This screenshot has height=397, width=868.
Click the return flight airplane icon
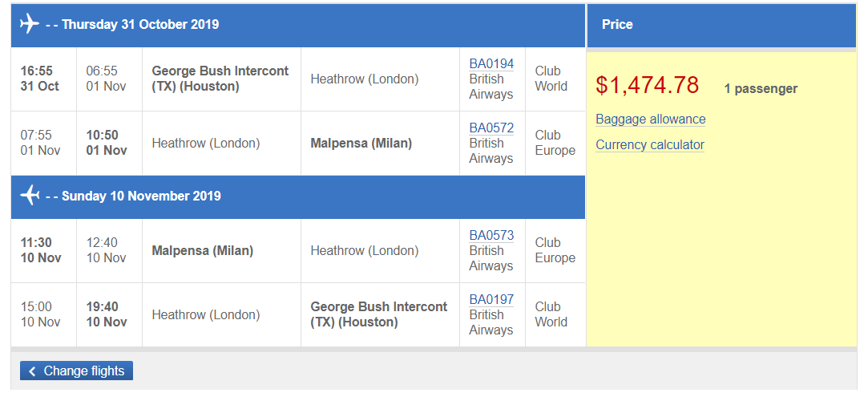[30, 196]
